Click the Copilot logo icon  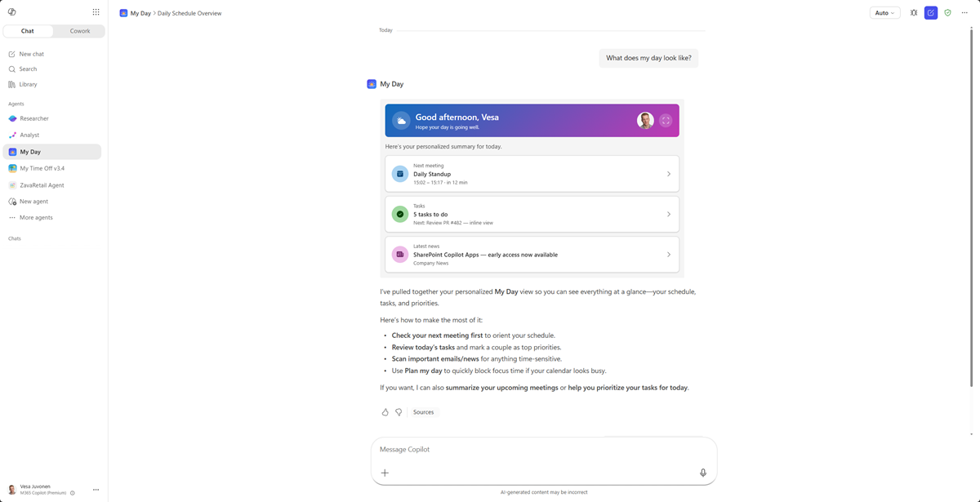(12, 12)
